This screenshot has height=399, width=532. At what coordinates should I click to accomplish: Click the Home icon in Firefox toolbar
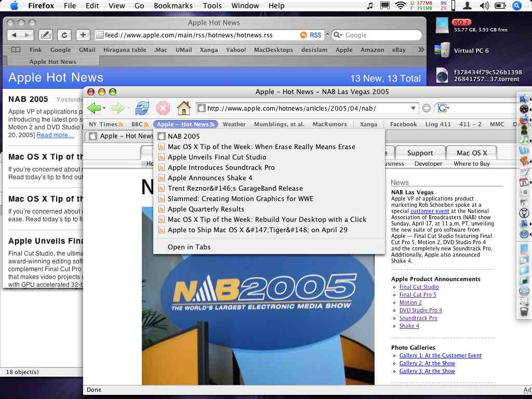[x=183, y=108]
